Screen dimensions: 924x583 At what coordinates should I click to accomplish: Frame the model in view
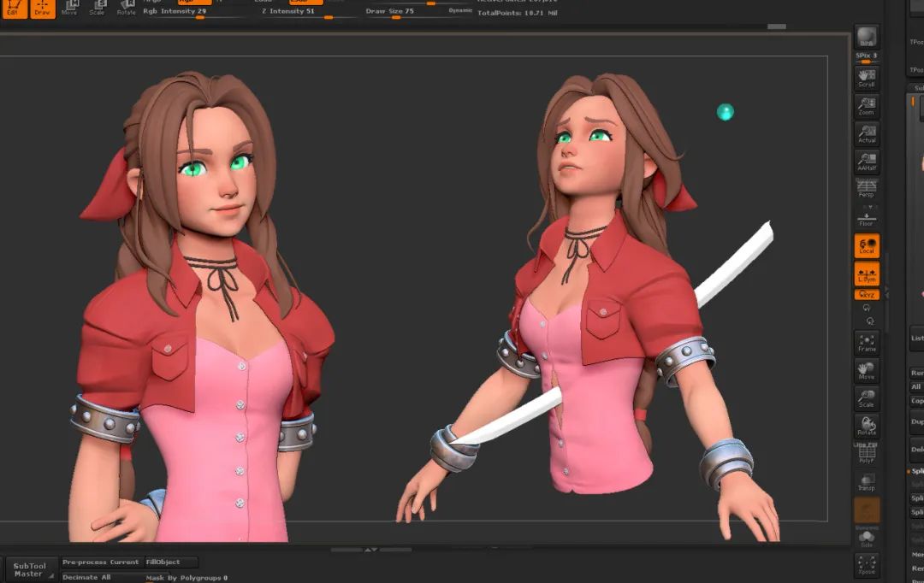point(866,344)
